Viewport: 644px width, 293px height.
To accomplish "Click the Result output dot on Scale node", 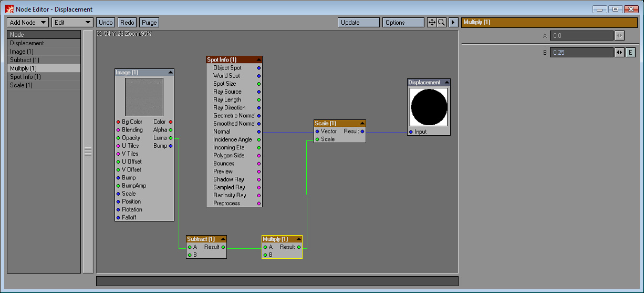I will click(x=362, y=132).
